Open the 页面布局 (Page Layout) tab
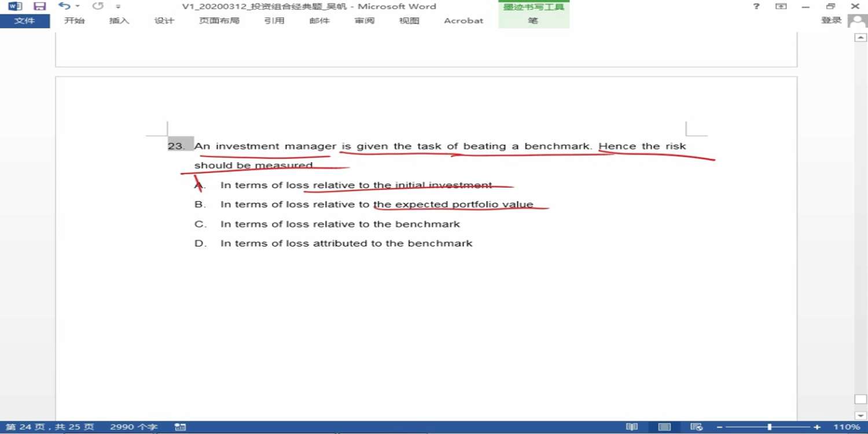868x434 pixels. click(219, 21)
